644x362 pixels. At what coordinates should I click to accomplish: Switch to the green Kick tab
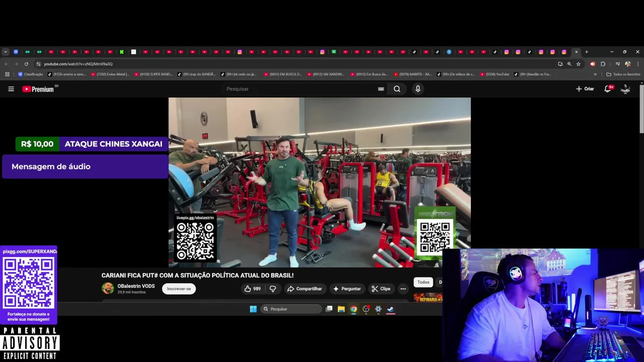point(122,52)
